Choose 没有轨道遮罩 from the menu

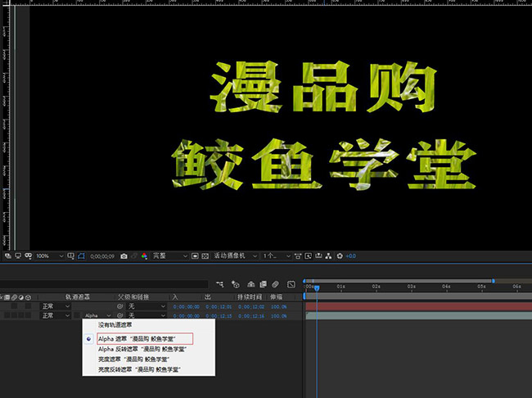[115, 325]
